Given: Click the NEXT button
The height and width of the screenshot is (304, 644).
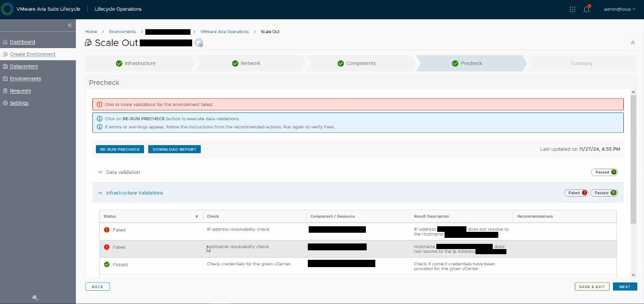Looking at the screenshot, I should (x=625, y=287).
